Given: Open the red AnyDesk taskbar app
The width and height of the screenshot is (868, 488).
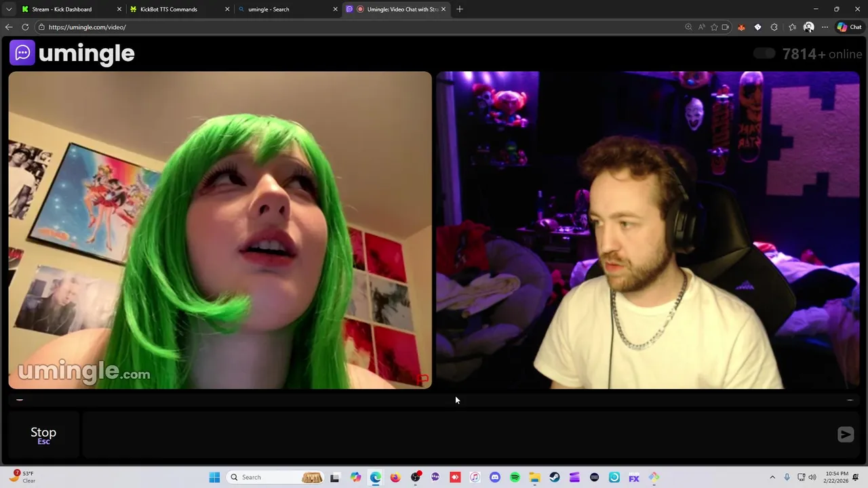Looking at the screenshot, I should tap(455, 477).
